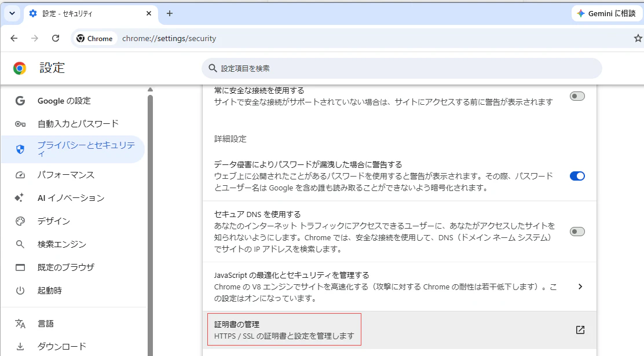The width and height of the screenshot is (644, 356).
Task: Click JavaScript の最適化とセキュリティを管理する title
Action: tap(292, 275)
